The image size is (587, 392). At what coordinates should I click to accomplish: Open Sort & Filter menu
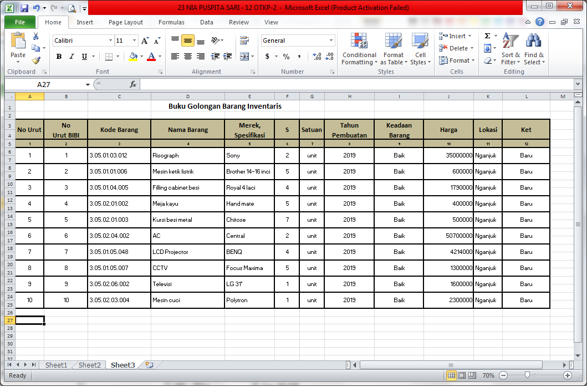511,49
